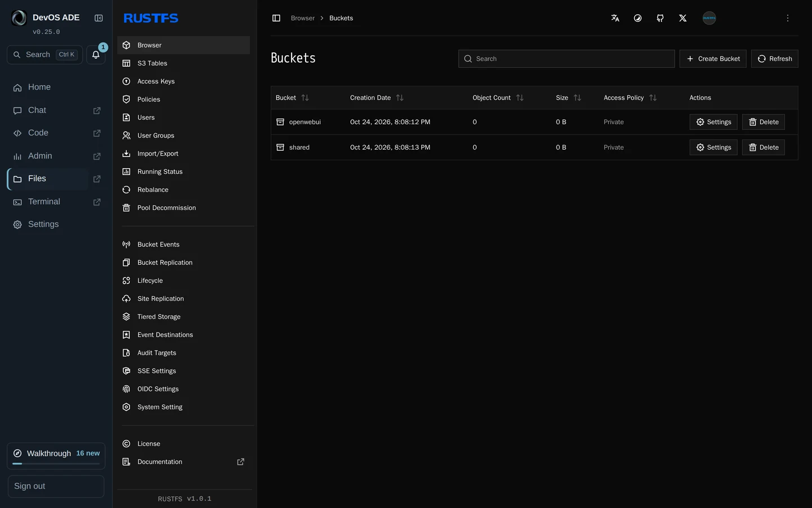The width and height of the screenshot is (812, 508).
Task: Open external Documentation link icon
Action: pyautogui.click(x=241, y=462)
